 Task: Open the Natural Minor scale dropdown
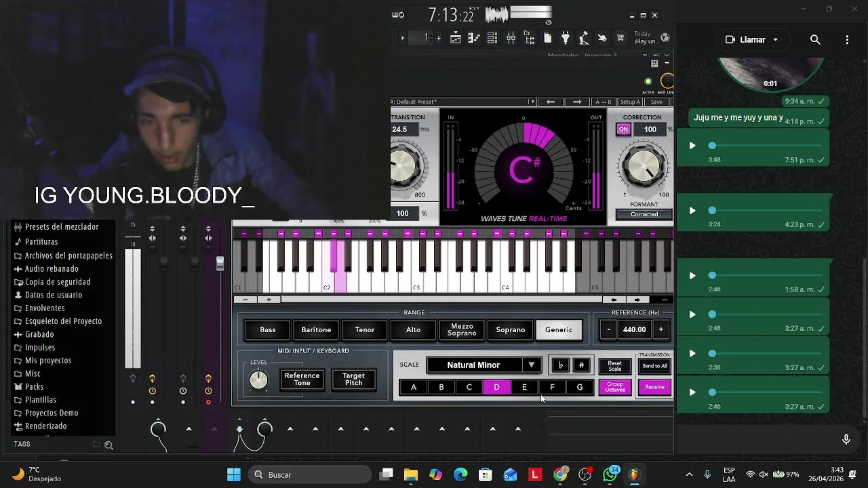(x=532, y=365)
